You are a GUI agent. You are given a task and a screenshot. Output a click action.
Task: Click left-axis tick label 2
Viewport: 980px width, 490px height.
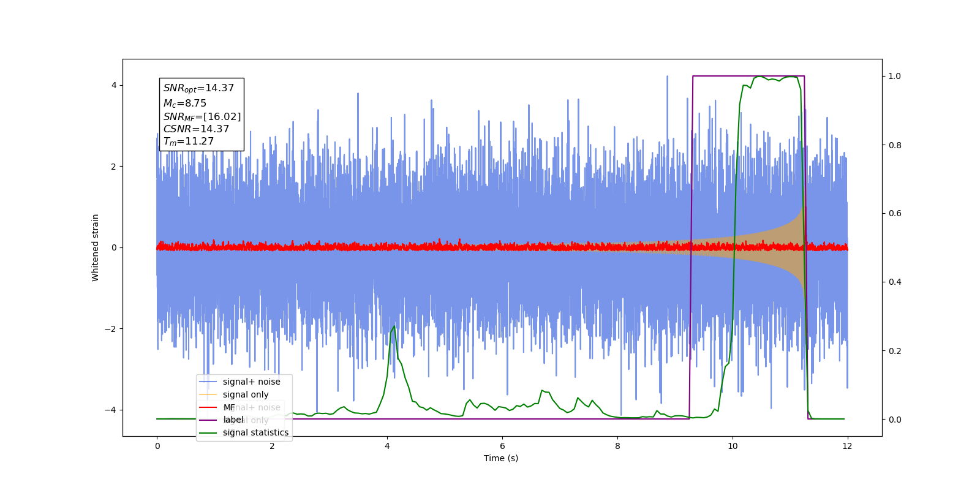(114, 167)
